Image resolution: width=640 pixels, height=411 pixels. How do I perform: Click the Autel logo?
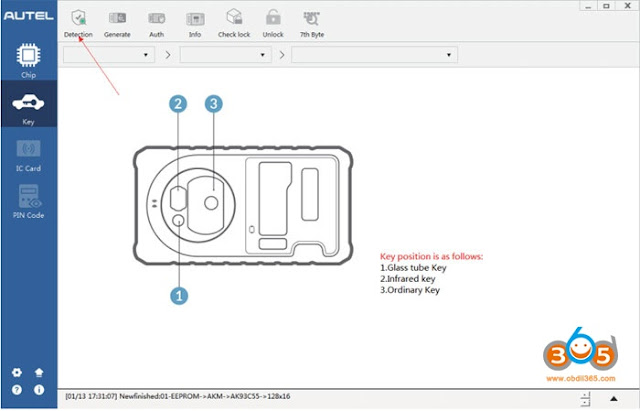coord(29,16)
